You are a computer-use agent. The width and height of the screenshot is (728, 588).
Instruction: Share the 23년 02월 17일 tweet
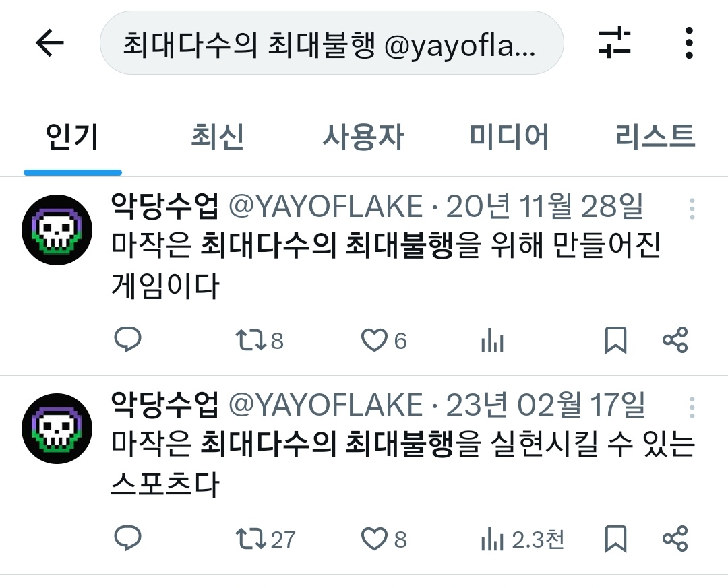(675, 538)
